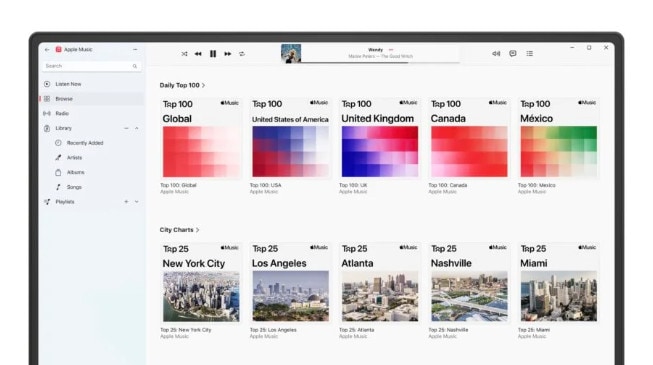Click the 'Top 100: Global' caption text
This screenshot has width=653, height=365.
pos(178,185)
